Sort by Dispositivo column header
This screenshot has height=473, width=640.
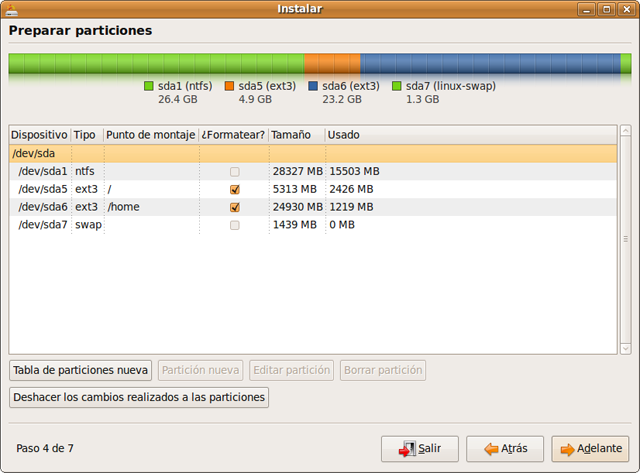click(x=39, y=134)
